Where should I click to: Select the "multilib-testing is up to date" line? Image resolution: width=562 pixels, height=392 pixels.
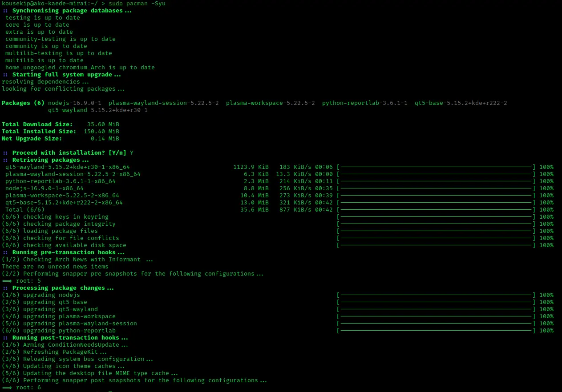(58, 53)
